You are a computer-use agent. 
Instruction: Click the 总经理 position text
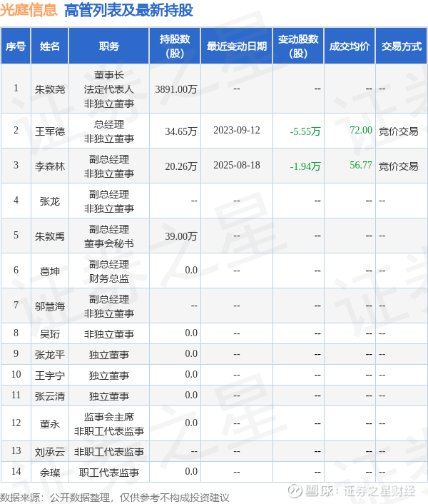109,124
